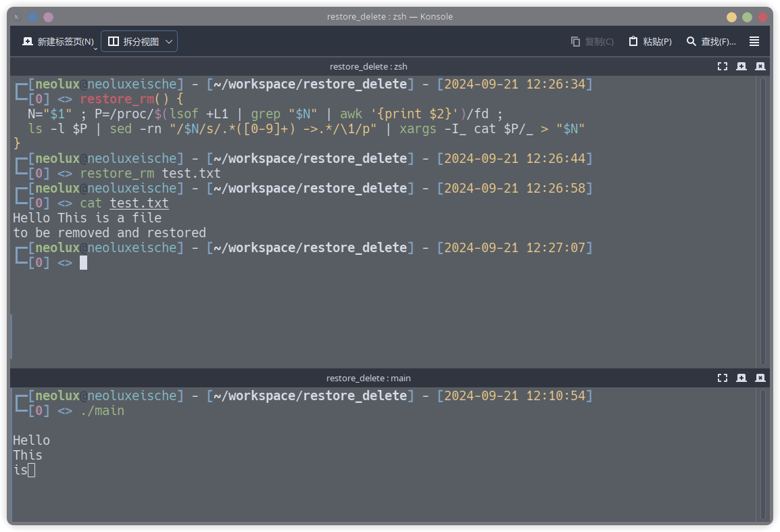Click the plus tab icon on the main pane header
Viewport: 780px width, 532px height.
pyautogui.click(x=741, y=379)
